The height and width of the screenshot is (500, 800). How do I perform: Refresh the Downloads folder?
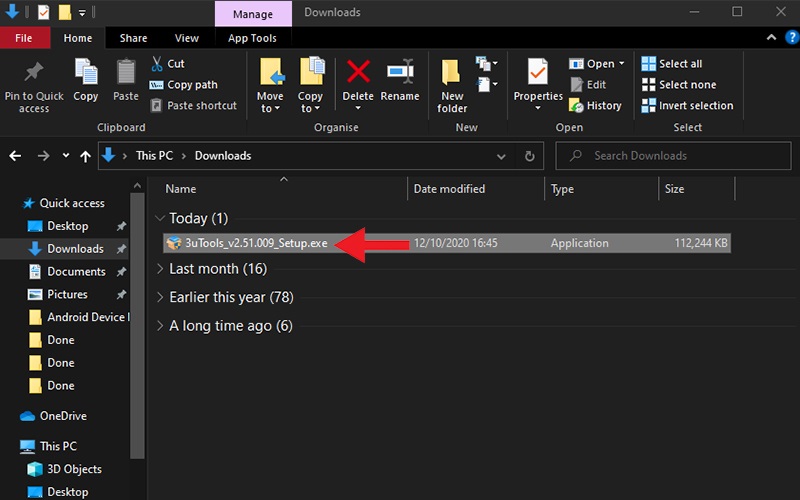(x=530, y=156)
